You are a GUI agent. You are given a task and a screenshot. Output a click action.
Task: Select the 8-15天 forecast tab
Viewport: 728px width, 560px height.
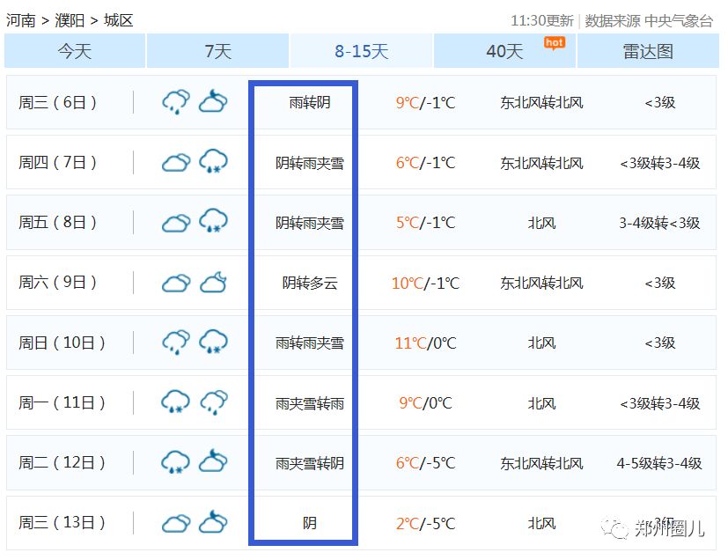[361, 52]
